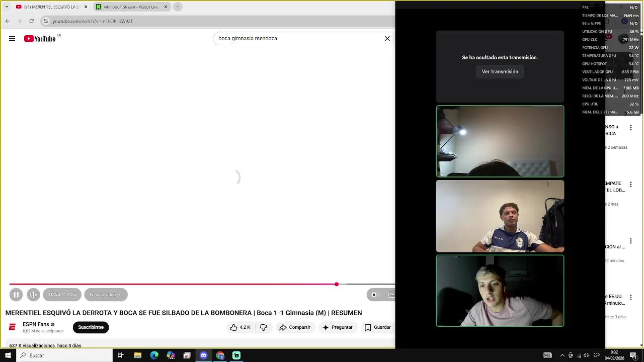Click the 'CPU UTIL' overlay row
The image size is (644, 362).
(x=610, y=104)
